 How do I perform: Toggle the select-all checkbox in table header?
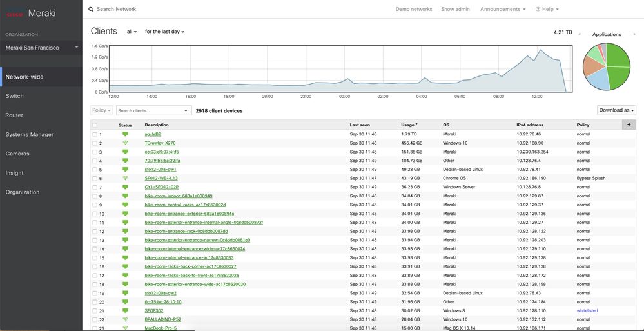click(x=95, y=125)
